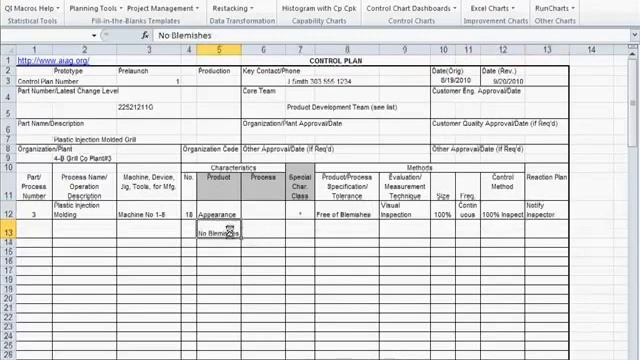The image size is (640, 360).
Task: Select column 1 header
Action: [x=34, y=50]
